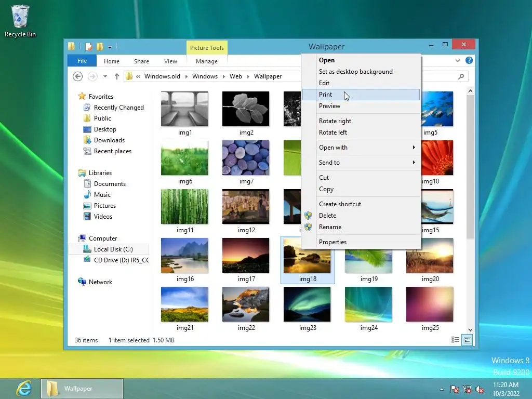Switch to the Share ribbon tab

[141, 61]
